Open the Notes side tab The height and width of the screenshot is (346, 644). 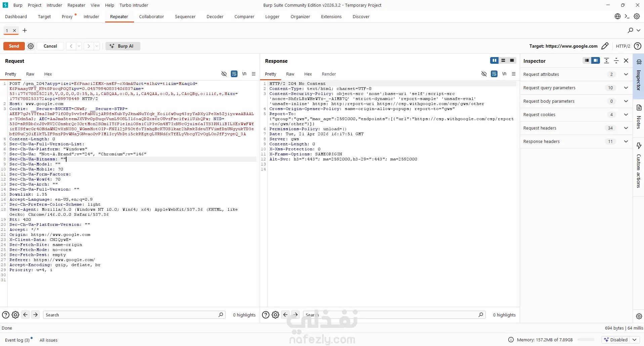(639, 117)
